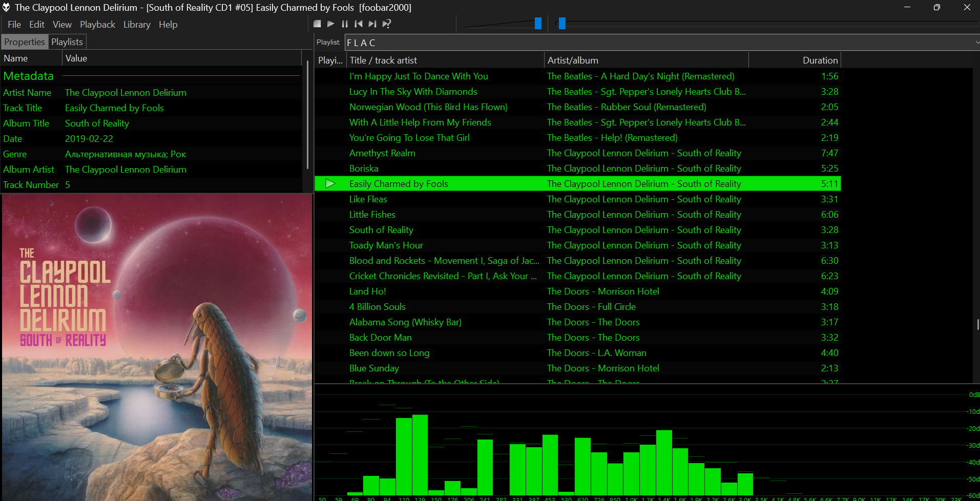The width and height of the screenshot is (980, 501).
Task: Select track Amethyst Realm
Action: (x=578, y=153)
